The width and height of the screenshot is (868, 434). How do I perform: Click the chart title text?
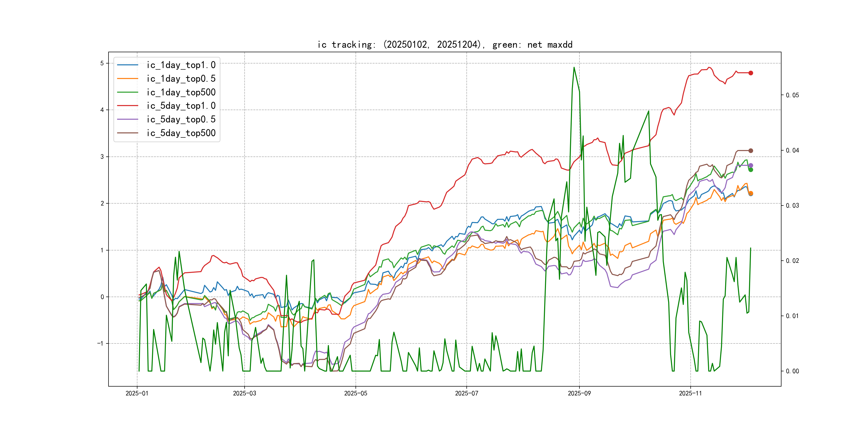[445, 44]
